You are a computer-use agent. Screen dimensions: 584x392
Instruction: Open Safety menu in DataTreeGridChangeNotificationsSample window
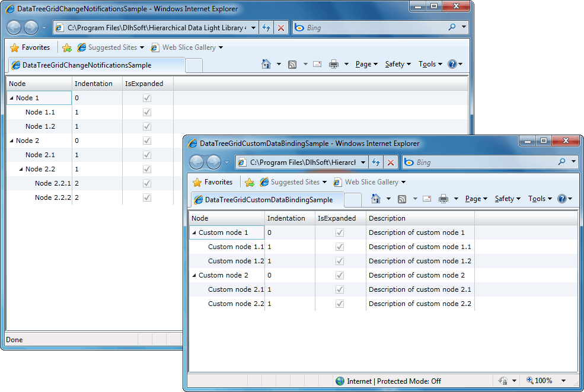coord(398,64)
